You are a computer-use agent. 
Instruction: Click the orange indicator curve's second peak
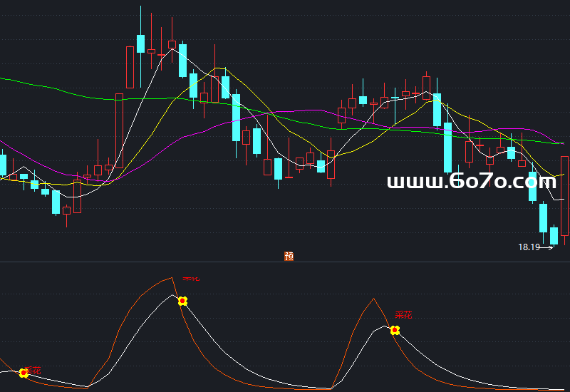(x=373, y=299)
